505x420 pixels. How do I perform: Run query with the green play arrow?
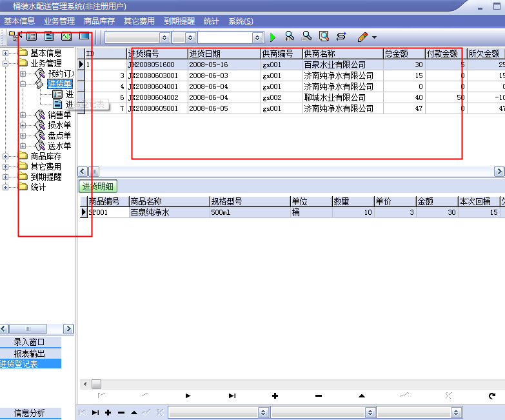tap(273, 37)
